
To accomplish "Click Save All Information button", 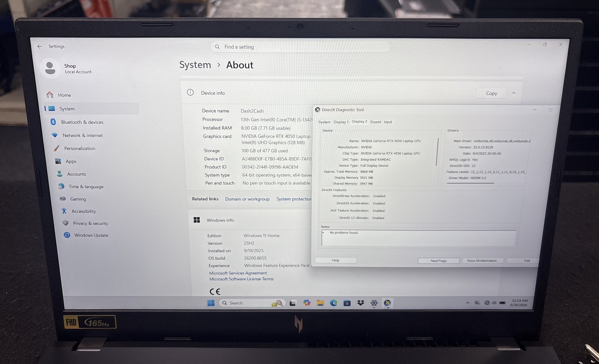I will pyautogui.click(x=482, y=261).
